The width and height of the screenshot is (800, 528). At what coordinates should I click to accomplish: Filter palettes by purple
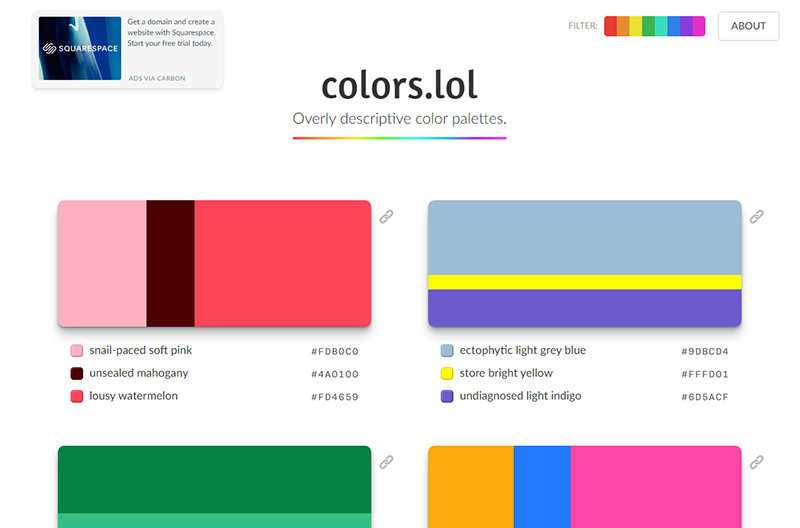click(686, 26)
